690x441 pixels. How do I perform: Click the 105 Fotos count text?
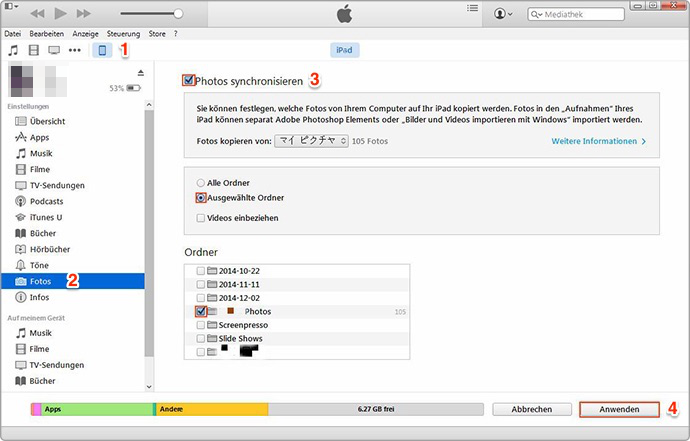point(370,141)
